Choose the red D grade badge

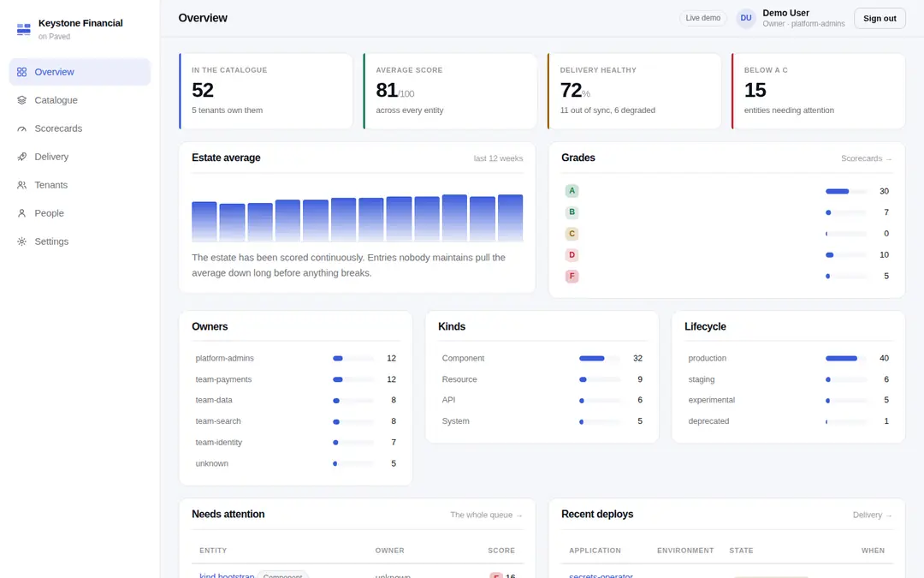pos(572,255)
